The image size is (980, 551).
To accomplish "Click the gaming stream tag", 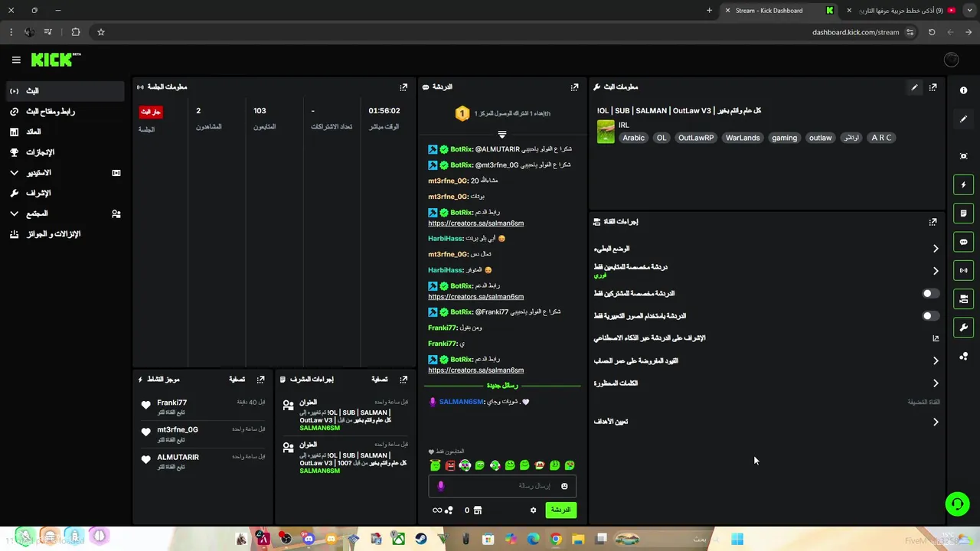I will (x=784, y=138).
